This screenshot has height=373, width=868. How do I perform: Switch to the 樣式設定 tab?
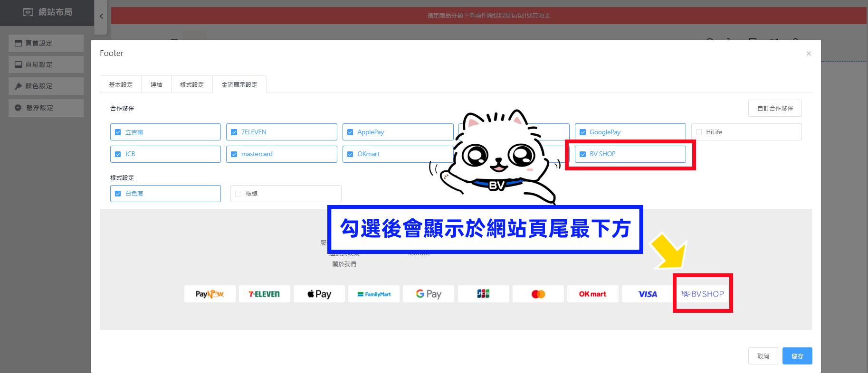click(x=192, y=84)
